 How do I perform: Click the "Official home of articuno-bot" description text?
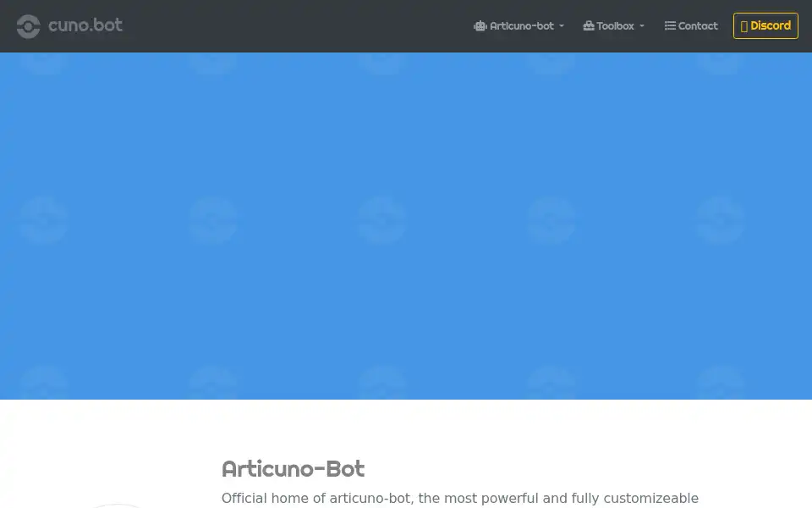(460, 499)
